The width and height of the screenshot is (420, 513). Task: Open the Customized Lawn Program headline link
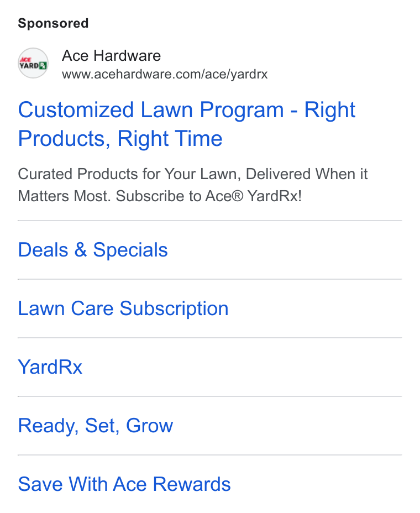(186, 124)
